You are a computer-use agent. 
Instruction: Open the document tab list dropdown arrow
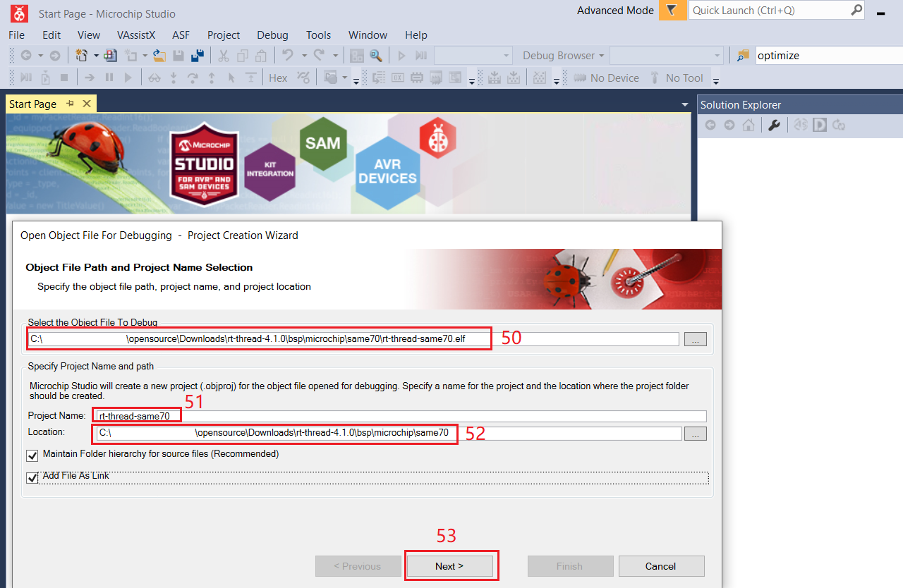684,105
